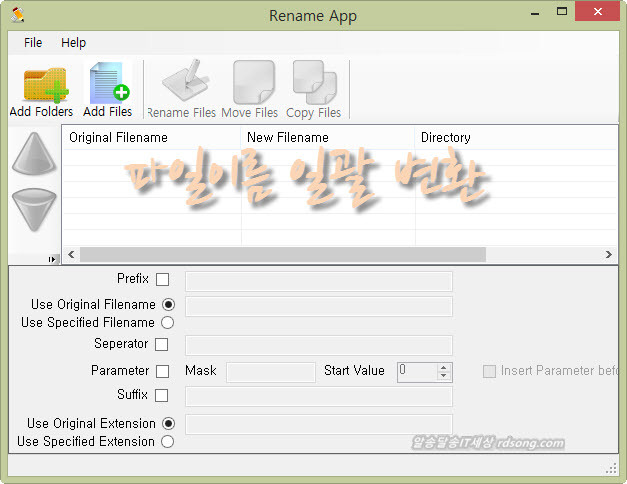Select Use Specified Extension radio button

pos(167,442)
